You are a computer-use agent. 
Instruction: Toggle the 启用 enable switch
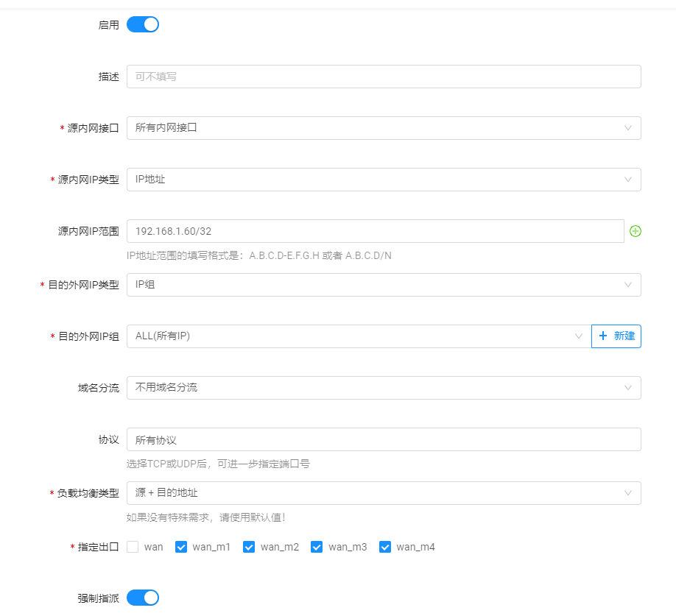143,24
